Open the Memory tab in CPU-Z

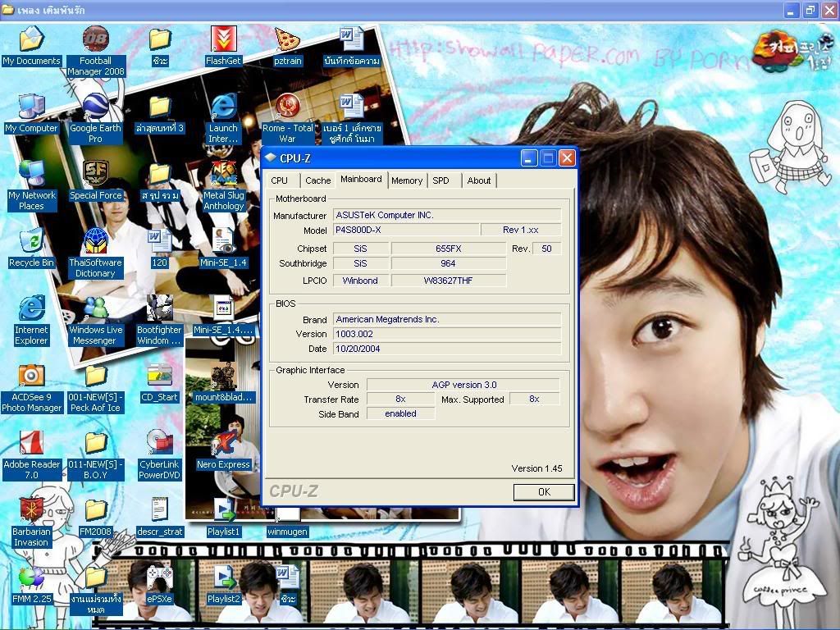[407, 180]
